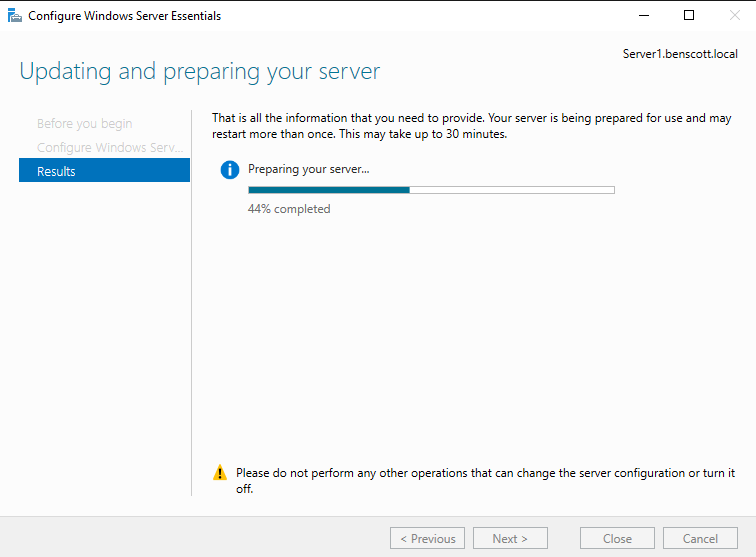The width and height of the screenshot is (756, 557).
Task: Click the Next button
Action: (x=510, y=538)
